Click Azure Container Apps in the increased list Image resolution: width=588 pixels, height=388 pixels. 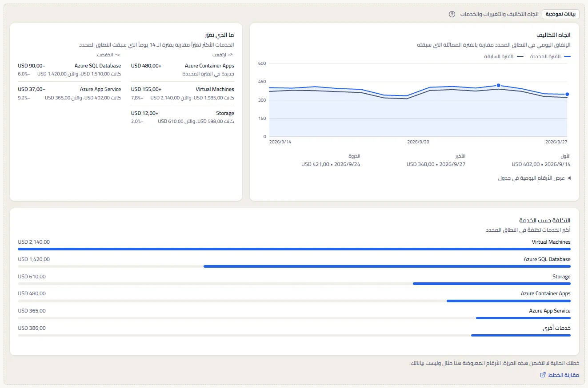pyautogui.click(x=209, y=66)
